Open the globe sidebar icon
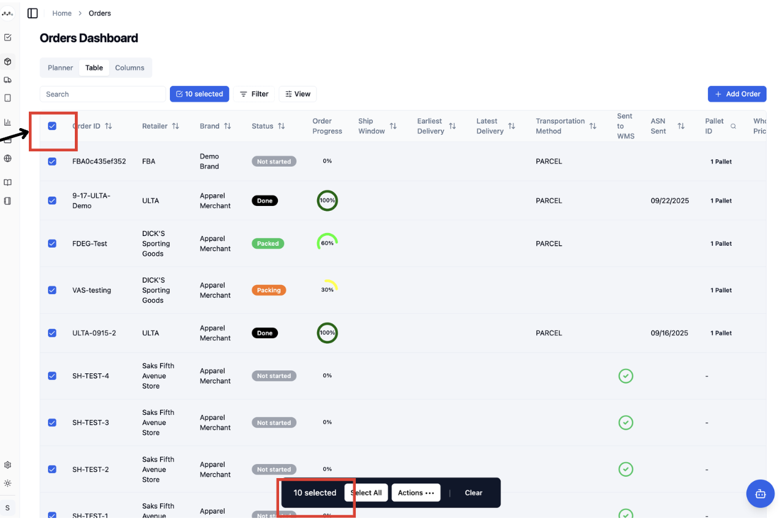The image size is (779, 532). pyautogui.click(x=7, y=158)
